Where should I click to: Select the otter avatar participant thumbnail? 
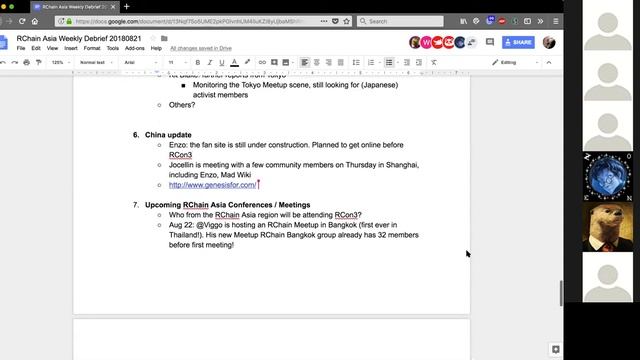point(608,227)
